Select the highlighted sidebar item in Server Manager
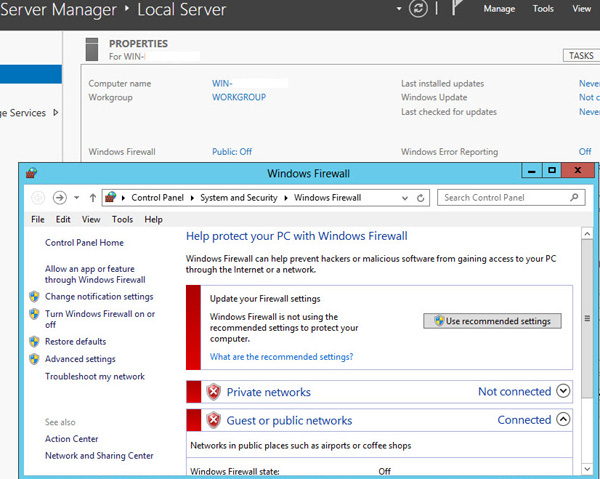 (x=31, y=74)
